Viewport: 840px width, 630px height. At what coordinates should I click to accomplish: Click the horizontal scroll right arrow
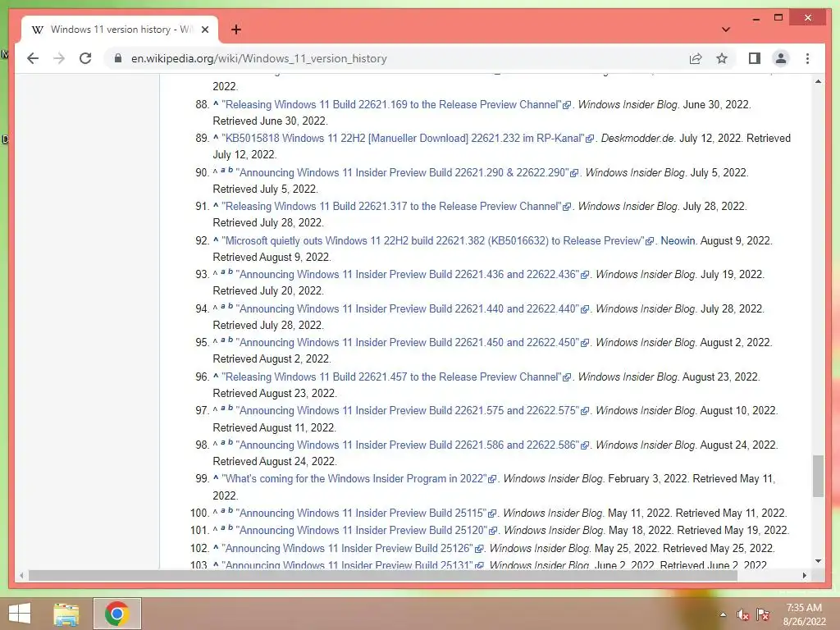tap(804, 575)
